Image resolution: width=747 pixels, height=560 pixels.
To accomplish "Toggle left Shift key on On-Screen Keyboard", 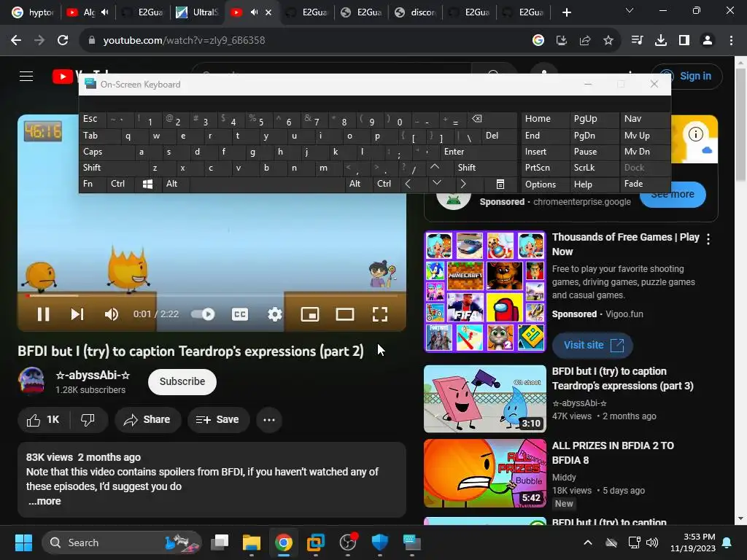I will click(x=114, y=168).
